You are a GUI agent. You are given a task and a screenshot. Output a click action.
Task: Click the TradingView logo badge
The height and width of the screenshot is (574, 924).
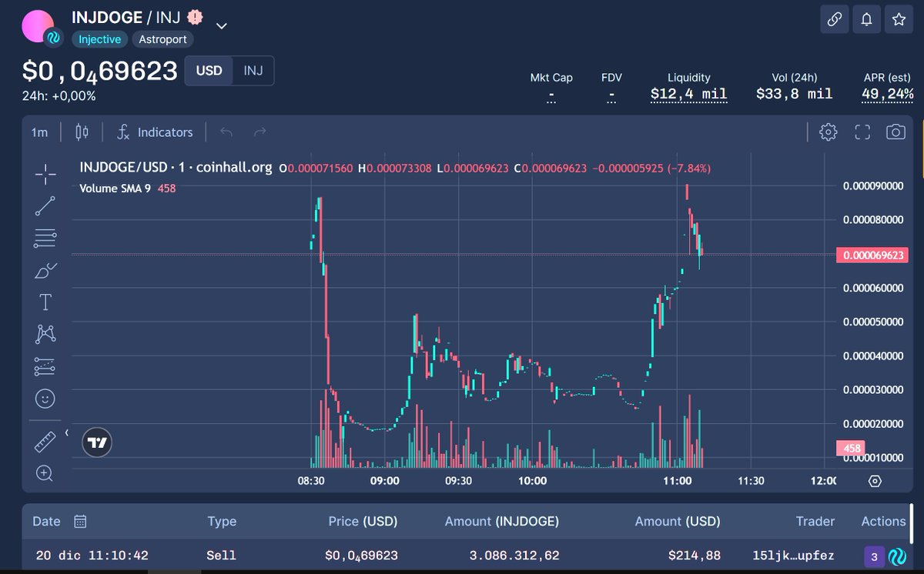pyautogui.click(x=98, y=442)
